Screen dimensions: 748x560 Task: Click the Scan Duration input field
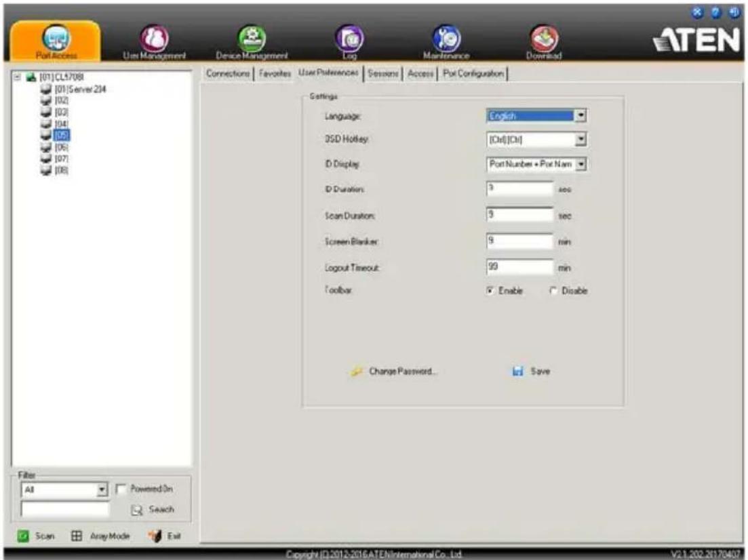click(519, 215)
